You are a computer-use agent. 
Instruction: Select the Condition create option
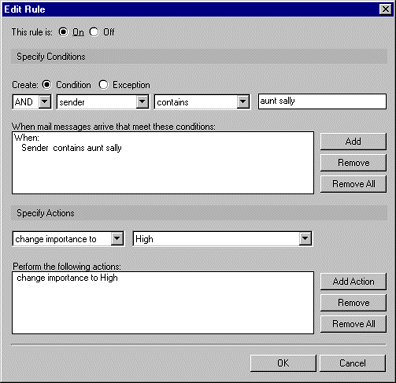pyautogui.click(x=47, y=85)
